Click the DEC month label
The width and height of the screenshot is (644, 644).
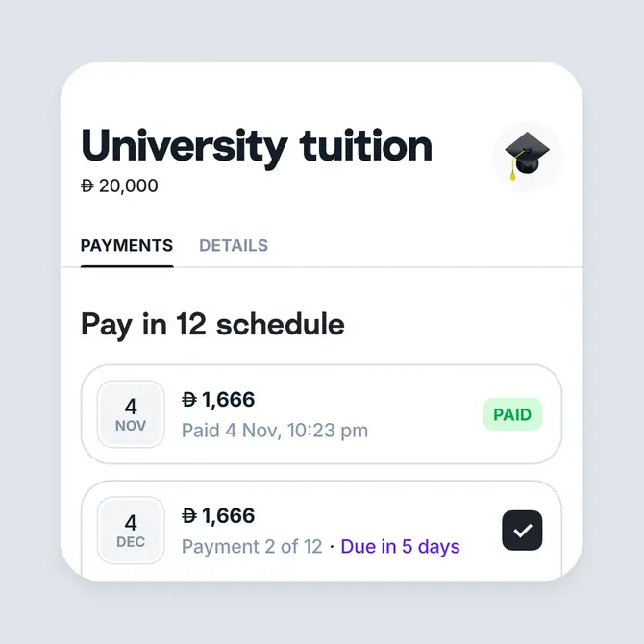(131, 542)
